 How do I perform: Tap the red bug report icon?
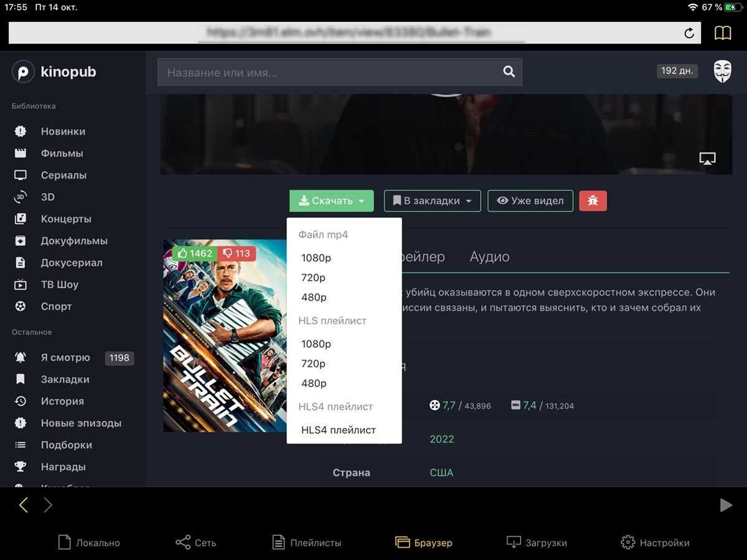pyautogui.click(x=593, y=201)
